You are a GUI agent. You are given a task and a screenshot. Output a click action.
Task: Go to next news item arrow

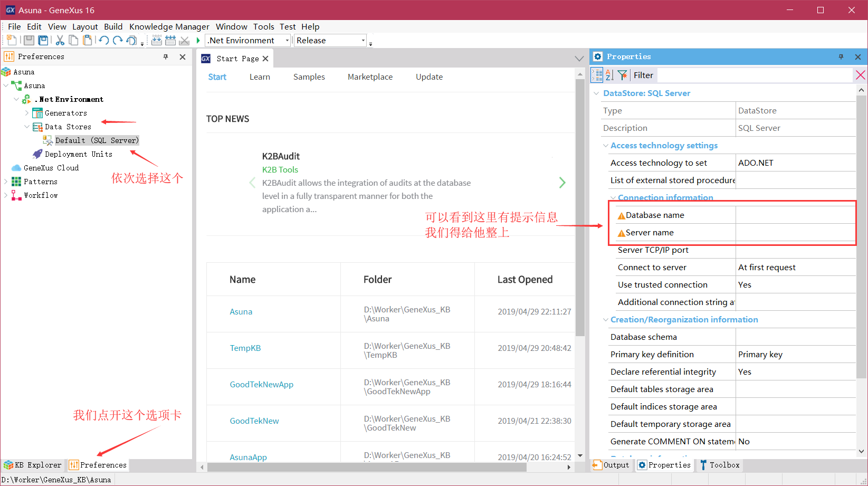coord(562,183)
